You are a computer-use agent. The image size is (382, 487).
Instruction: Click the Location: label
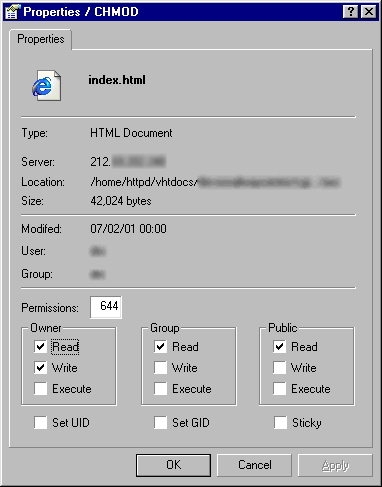pos(43,182)
